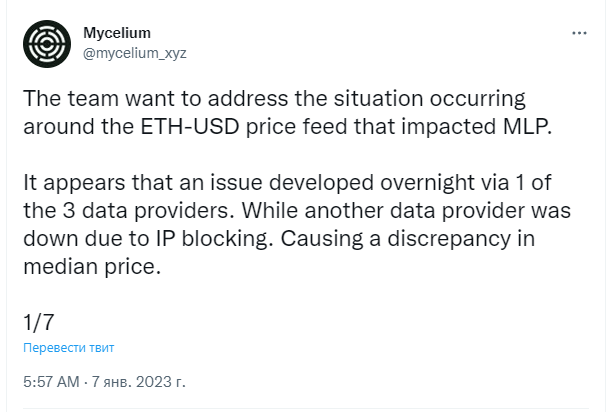Click the phrase 'IP blocking' in the tweet
This screenshot has width=610, height=412.
pos(213,238)
